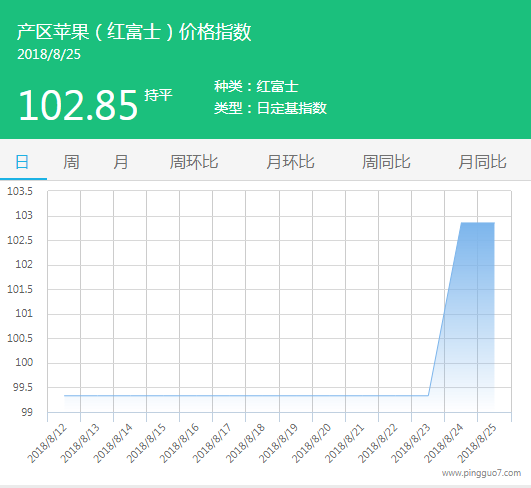Click the 产区苹果（红富士）价格指数 title
Image resolution: width=531 pixels, height=488 pixels.
coord(134,32)
